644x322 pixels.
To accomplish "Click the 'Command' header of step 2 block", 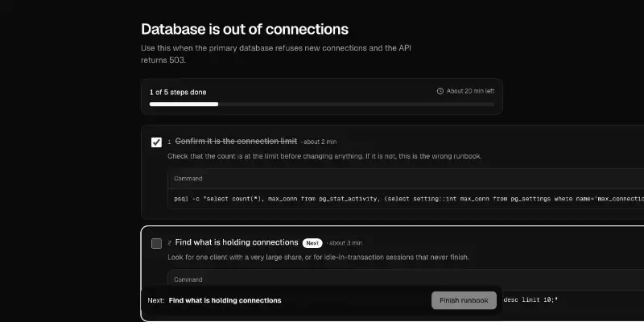I will 188,279.
